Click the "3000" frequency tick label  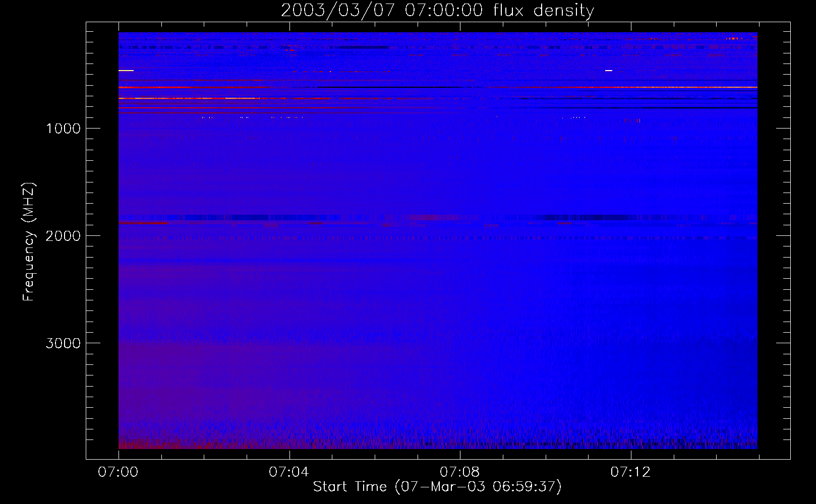point(63,343)
